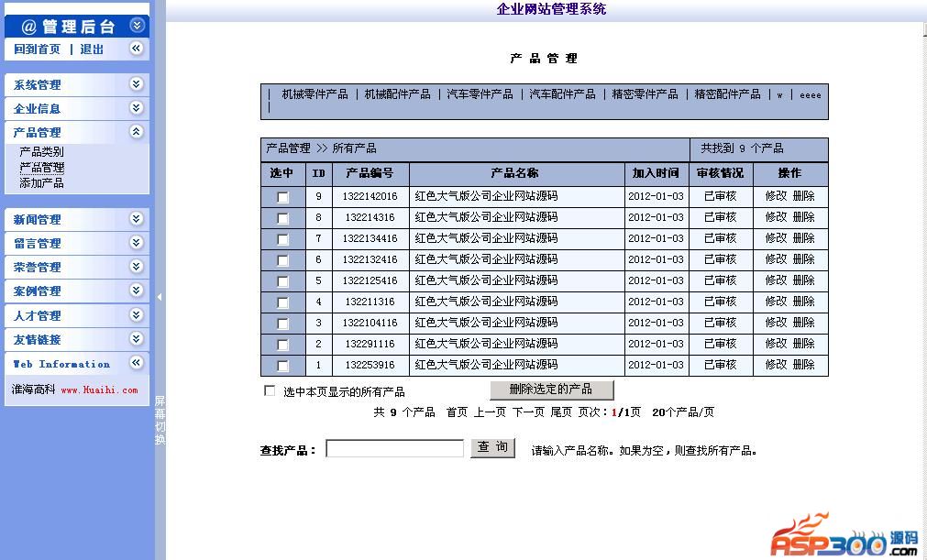Viewport: 927px width, 560px height.
Task: Click 修改 for product 1322132416
Action: tap(777, 258)
